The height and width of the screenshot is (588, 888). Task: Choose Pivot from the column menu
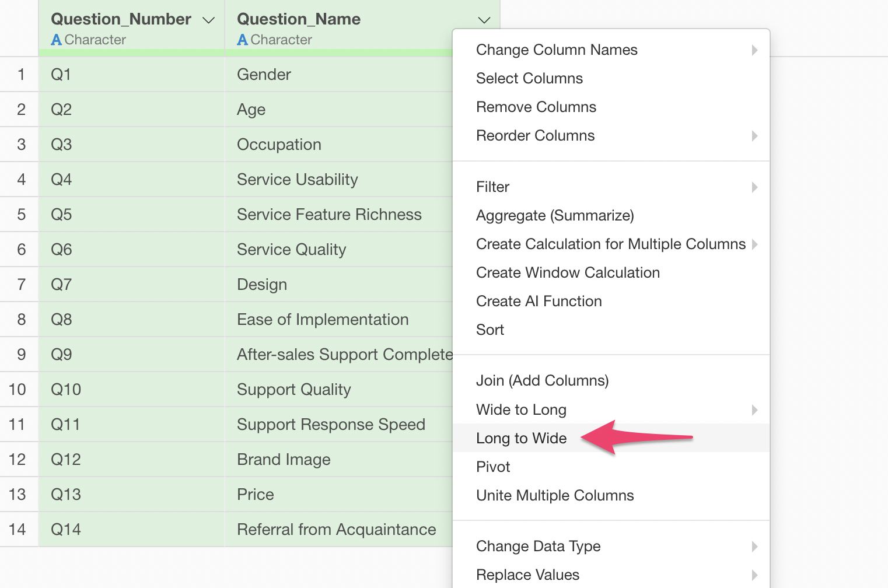[493, 467]
